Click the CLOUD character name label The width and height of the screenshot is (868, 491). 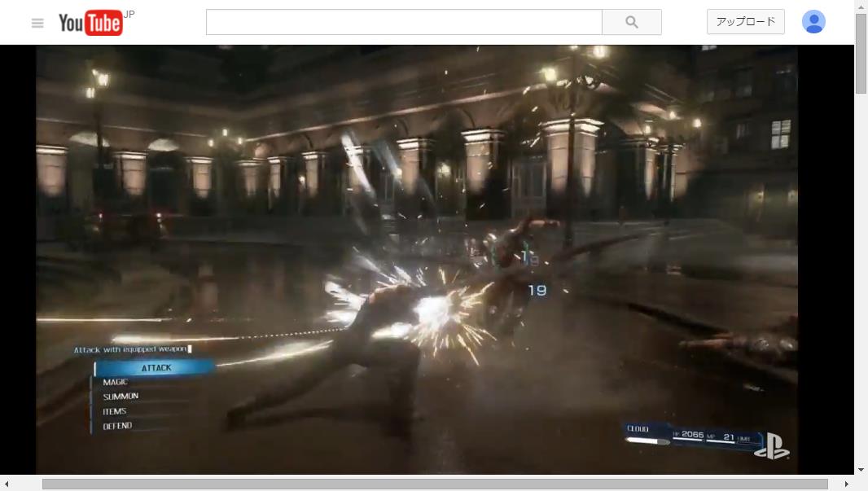(638, 429)
